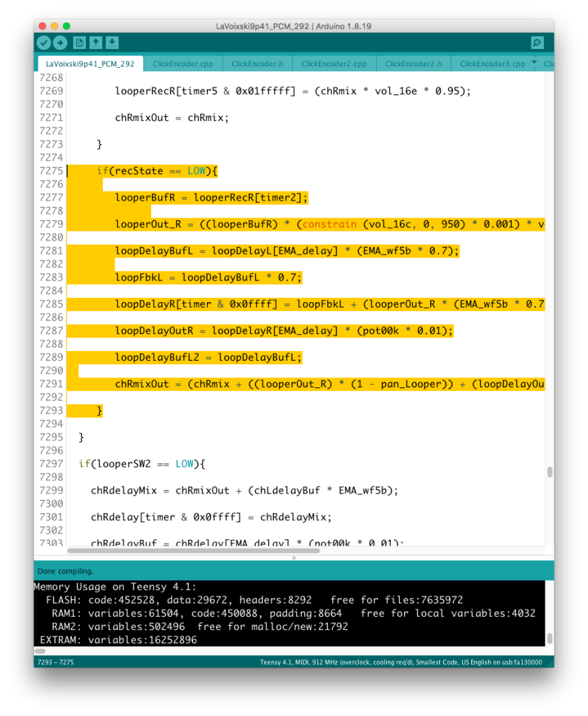Open the ClickEncoder3.cpp tab
This screenshot has width=588, height=716.
[492, 64]
